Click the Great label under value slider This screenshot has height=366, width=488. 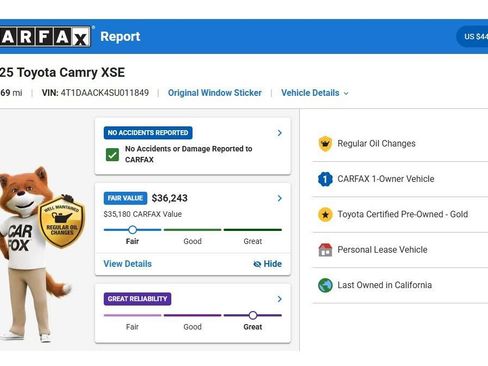click(253, 241)
